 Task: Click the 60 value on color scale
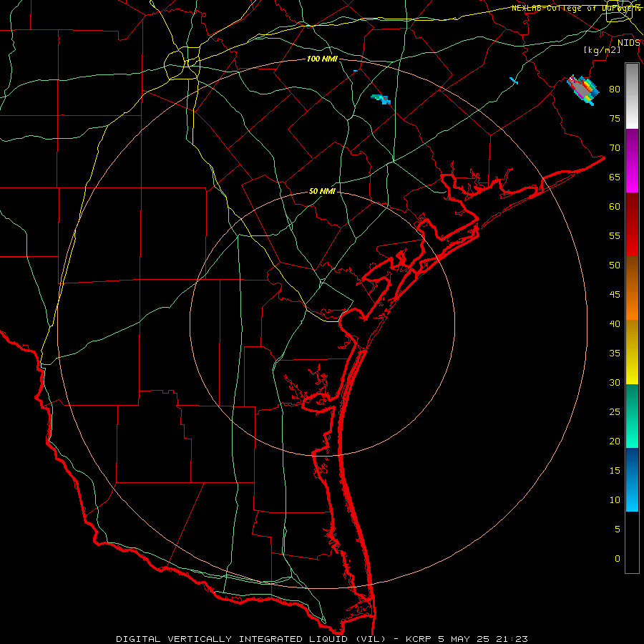pyautogui.click(x=615, y=207)
